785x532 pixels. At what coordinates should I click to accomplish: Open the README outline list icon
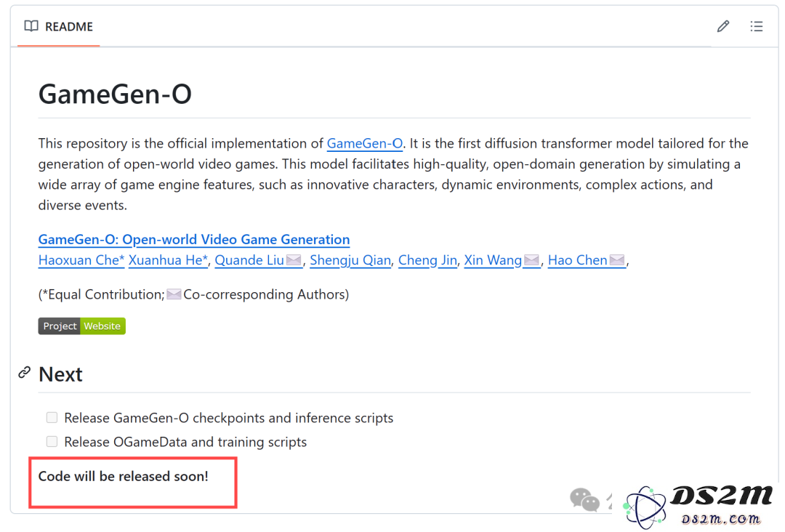pyautogui.click(x=757, y=26)
